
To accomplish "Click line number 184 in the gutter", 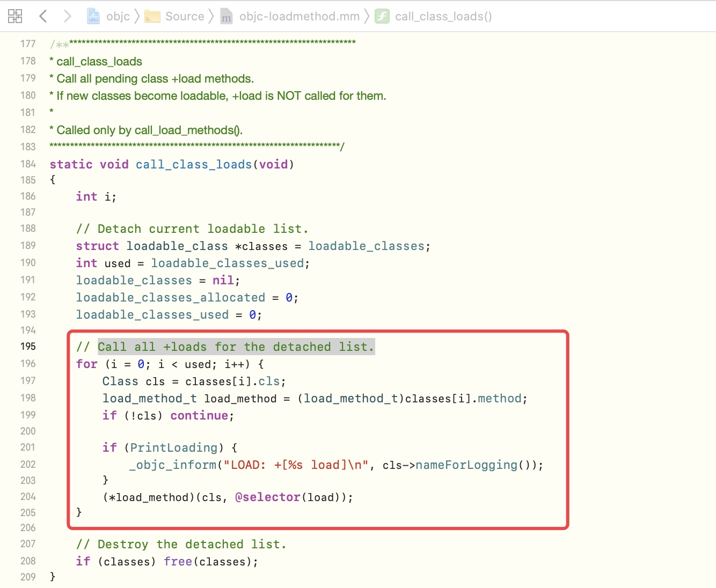I will (x=28, y=164).
